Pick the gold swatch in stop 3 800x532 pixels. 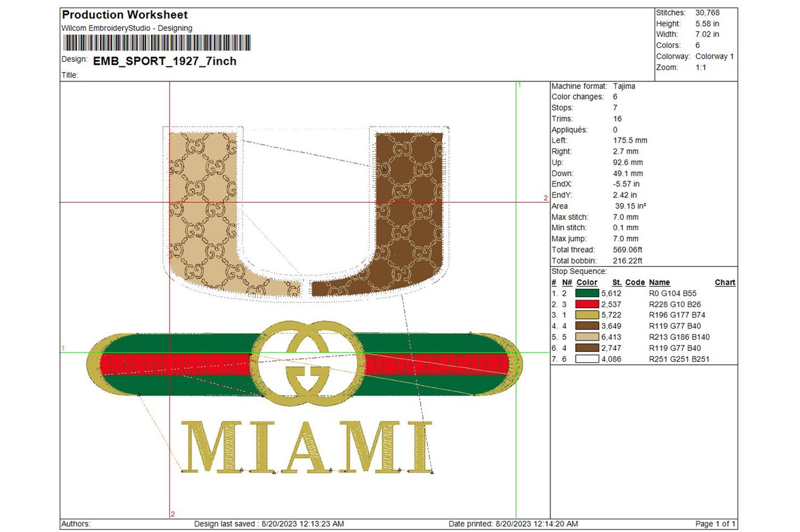[587, 315]
